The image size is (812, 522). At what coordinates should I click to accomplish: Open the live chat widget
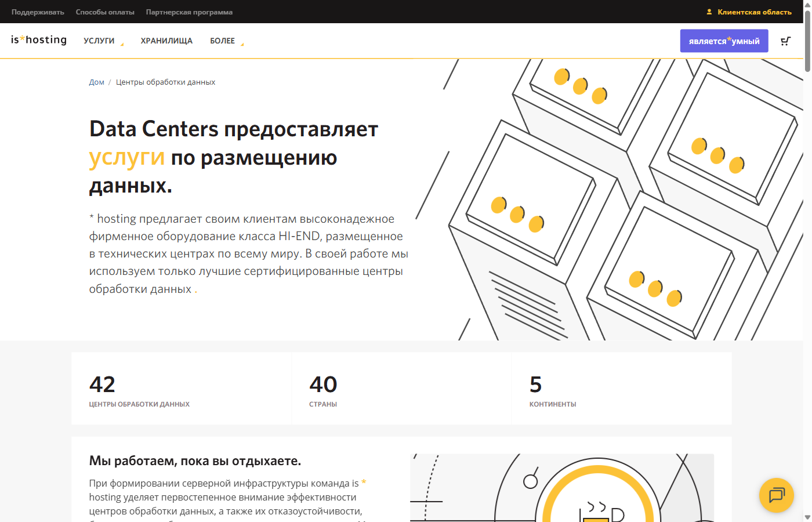point(777,495)
